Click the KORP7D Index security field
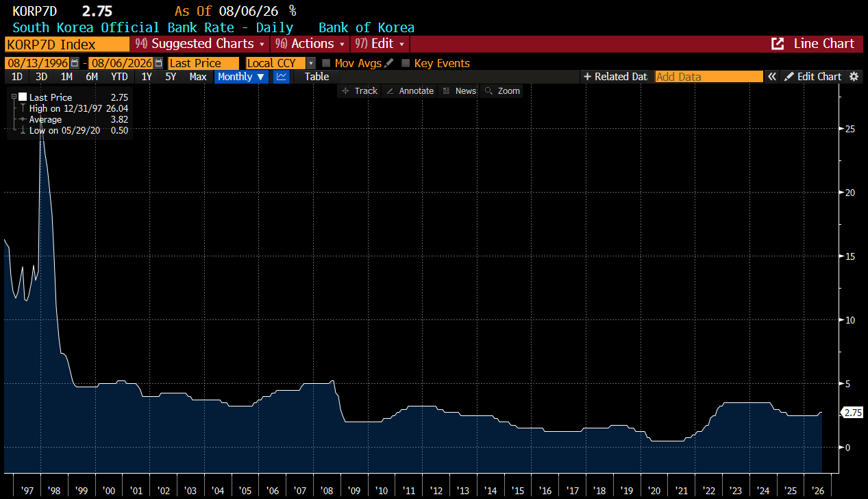 pyautogui.click(x=67, y=44)
